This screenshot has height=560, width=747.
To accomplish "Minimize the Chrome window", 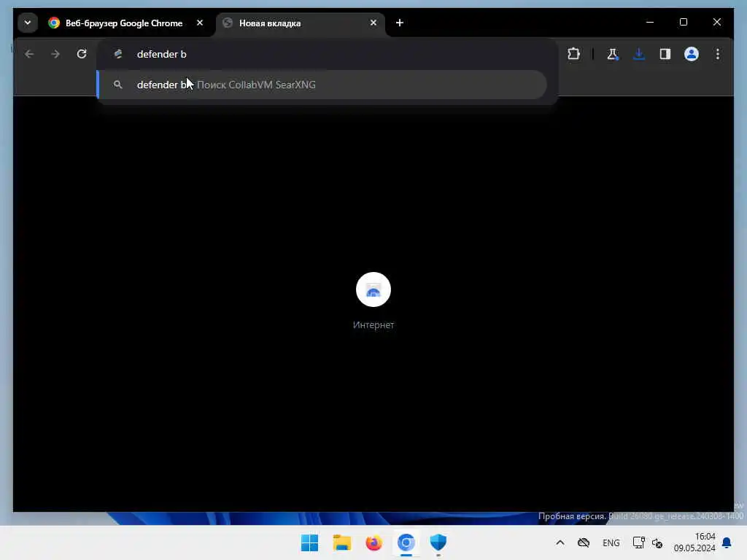I will click(x=650, y=23).
